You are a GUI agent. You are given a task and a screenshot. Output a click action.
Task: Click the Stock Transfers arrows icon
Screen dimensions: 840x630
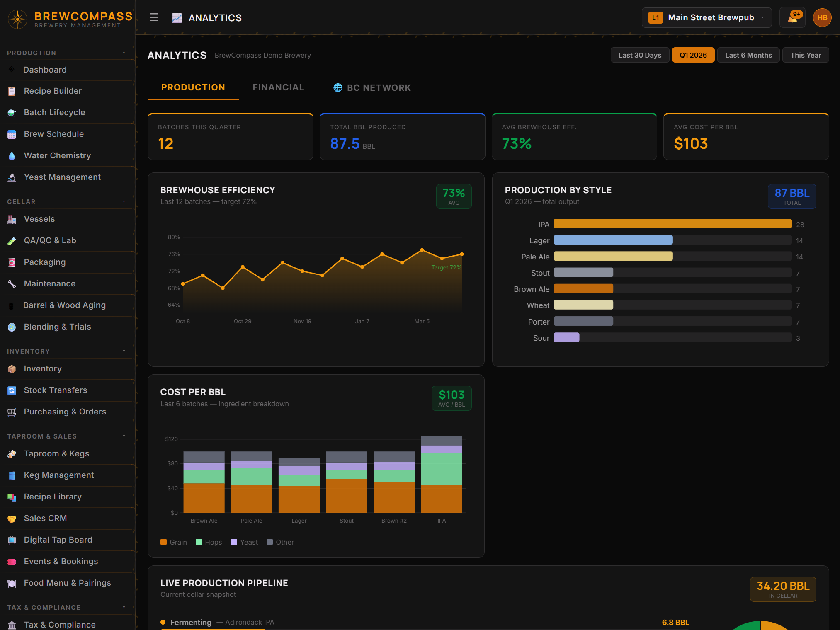click(12, 390)
